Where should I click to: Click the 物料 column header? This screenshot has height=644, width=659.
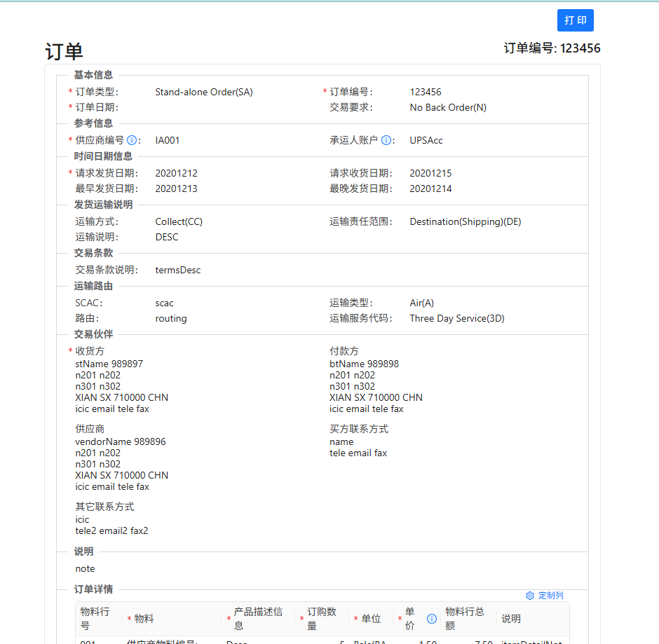[144, 619]
